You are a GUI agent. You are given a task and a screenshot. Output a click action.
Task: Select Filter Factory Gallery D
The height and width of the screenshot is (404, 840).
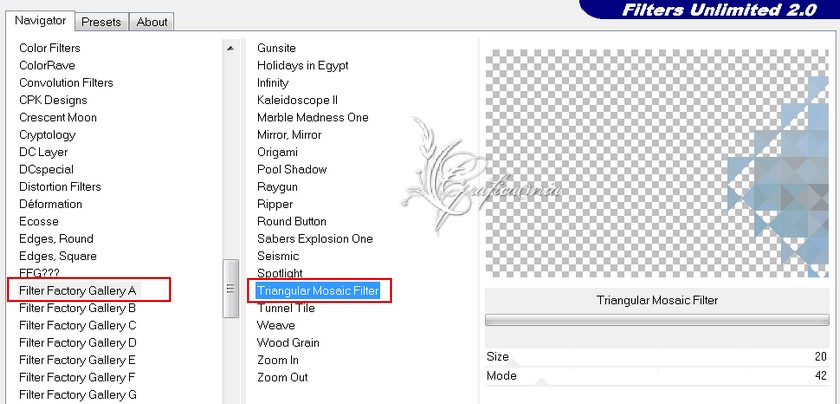pyautogui.click(x=78, y=343)
